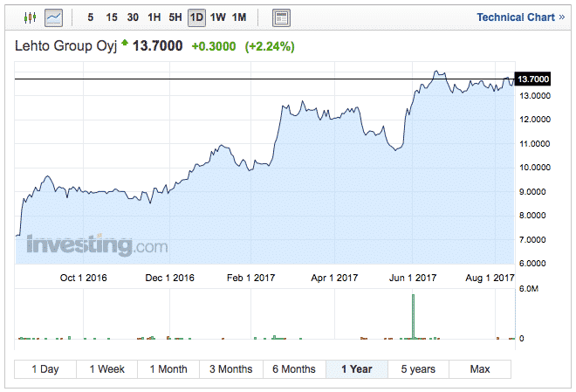Choose the 30-minute interval
The image size is (576, 392).
pos(132,17)
